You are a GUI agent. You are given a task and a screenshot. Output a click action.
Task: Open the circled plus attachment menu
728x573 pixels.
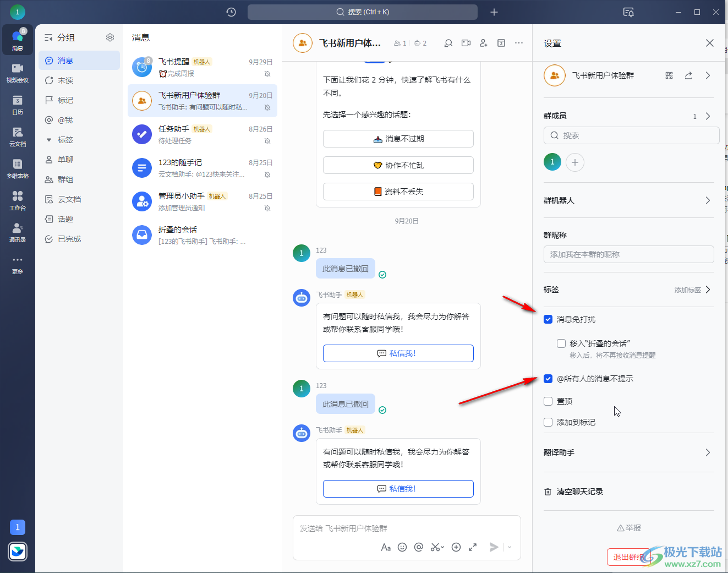point(456,547)
